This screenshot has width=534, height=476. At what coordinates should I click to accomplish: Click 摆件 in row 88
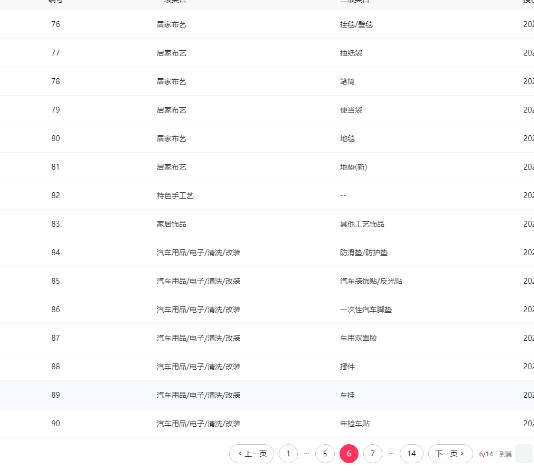pos(347,367)
